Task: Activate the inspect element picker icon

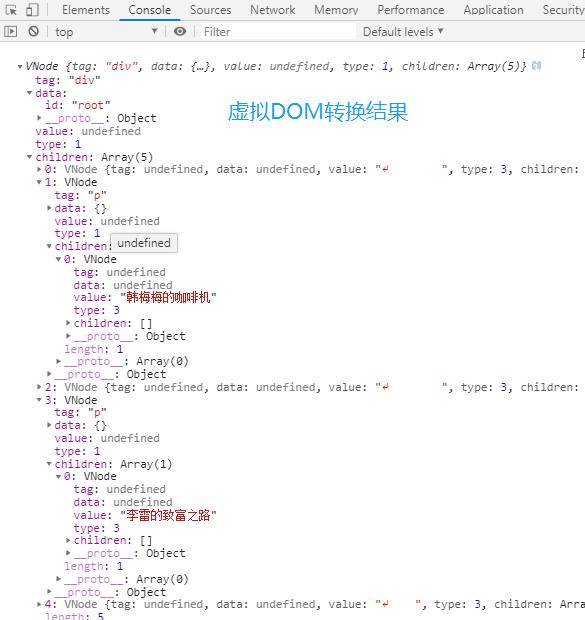Action: 11,10
